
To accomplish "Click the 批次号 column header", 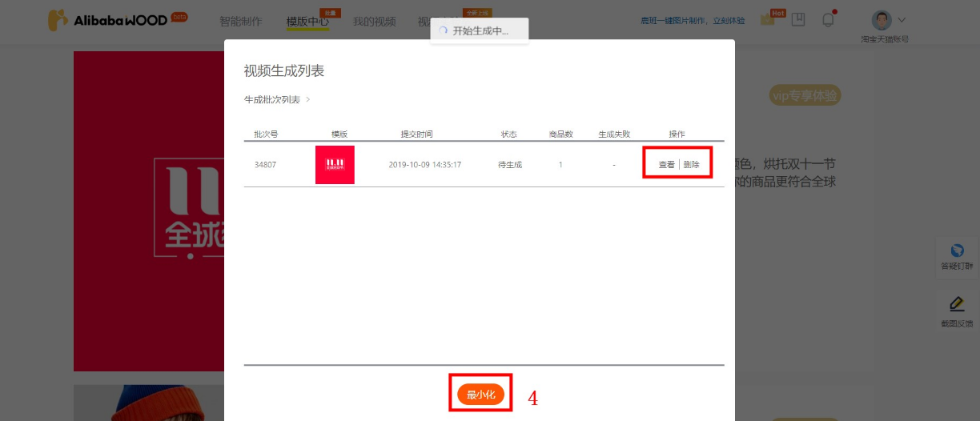I will pos(266,134).
